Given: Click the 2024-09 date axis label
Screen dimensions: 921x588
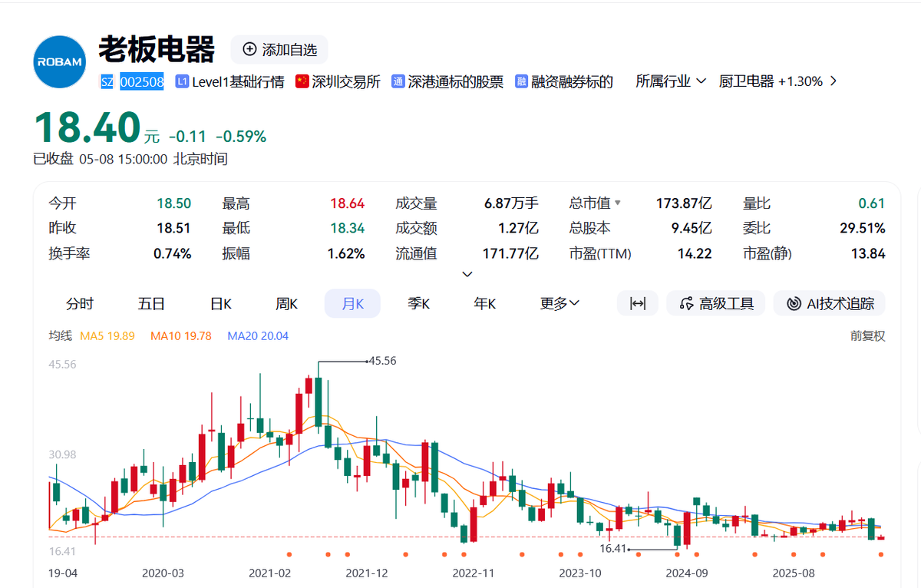Looking at the screenshot, I should click(x=686, y=573).
